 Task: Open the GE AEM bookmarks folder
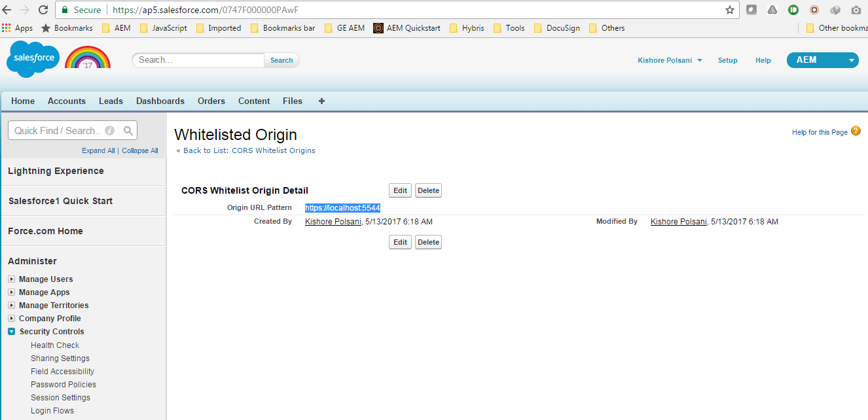tap(344, 28)
